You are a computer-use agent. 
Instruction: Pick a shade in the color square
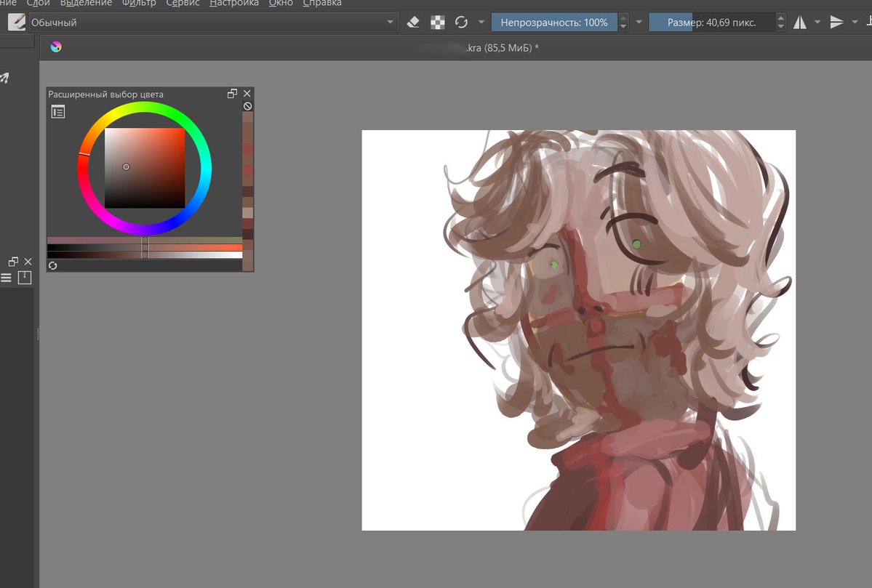[x=145, y=169]
